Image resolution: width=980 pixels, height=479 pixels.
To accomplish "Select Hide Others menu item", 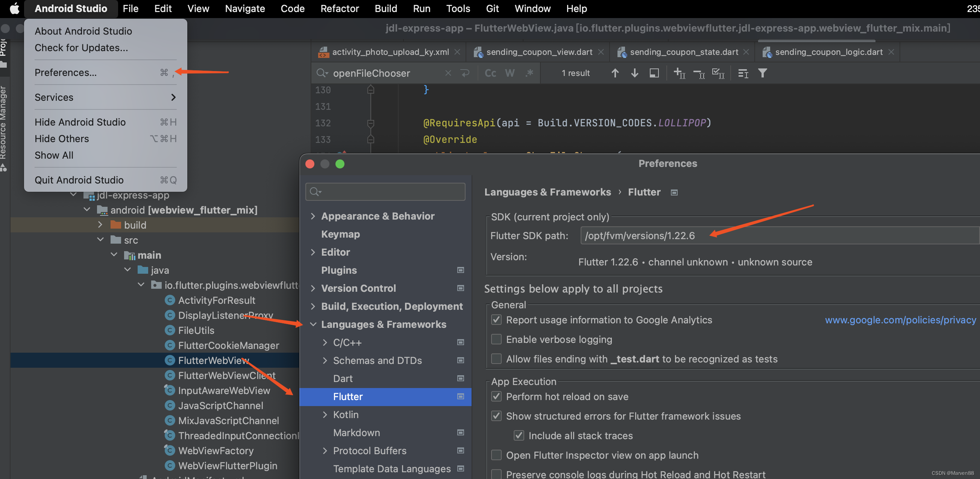I will (105, 138).
